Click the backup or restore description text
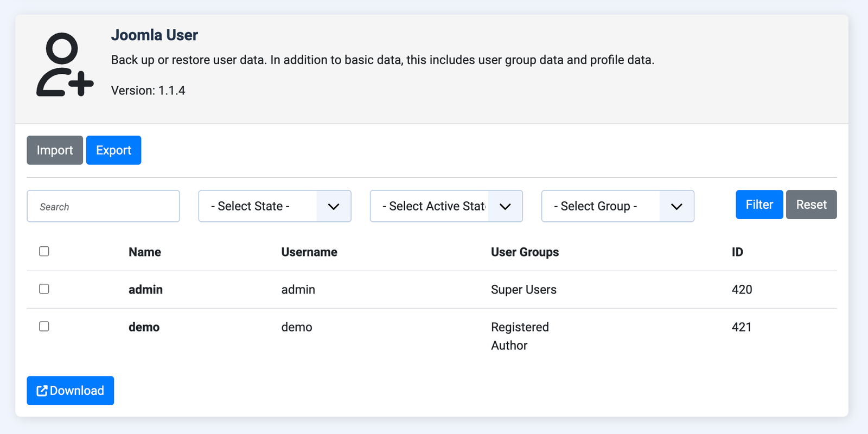The width and height of the screenshot is (868, 434). coord(382,60)
